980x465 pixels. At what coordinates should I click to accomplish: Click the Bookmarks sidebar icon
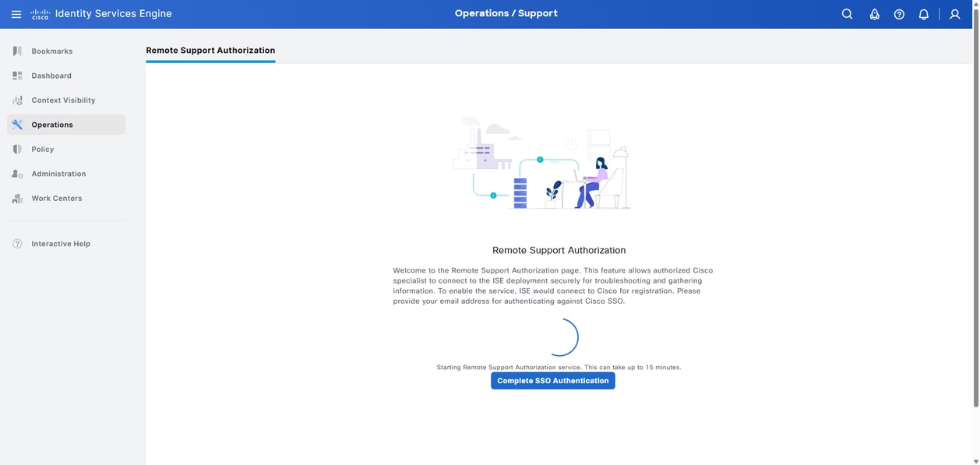point(16,51)
